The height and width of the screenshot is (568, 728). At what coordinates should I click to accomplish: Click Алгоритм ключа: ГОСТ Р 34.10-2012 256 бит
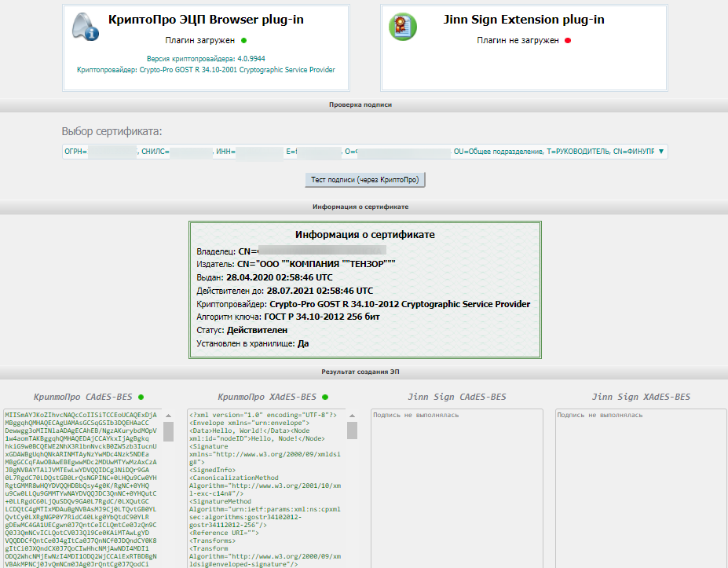coord(288,317)
